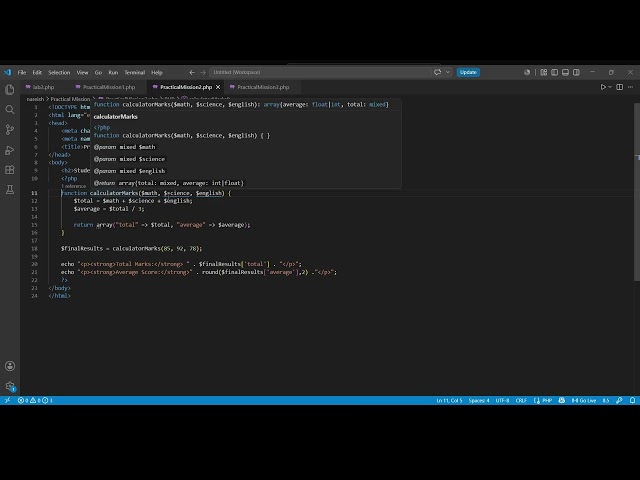The image size is (640, 480).
Task: Click line number 18 in the gutter
Action: (34, 249)
